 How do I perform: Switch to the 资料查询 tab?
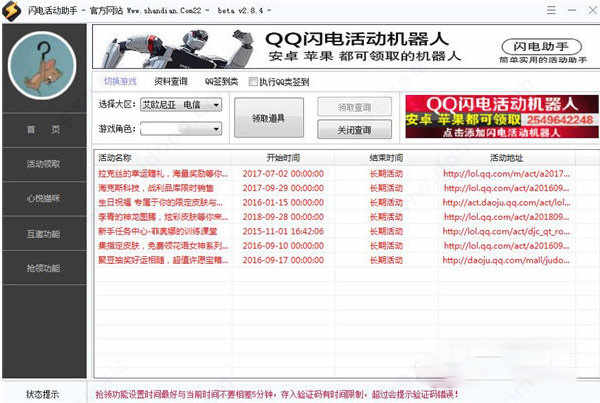coord(171,82)
